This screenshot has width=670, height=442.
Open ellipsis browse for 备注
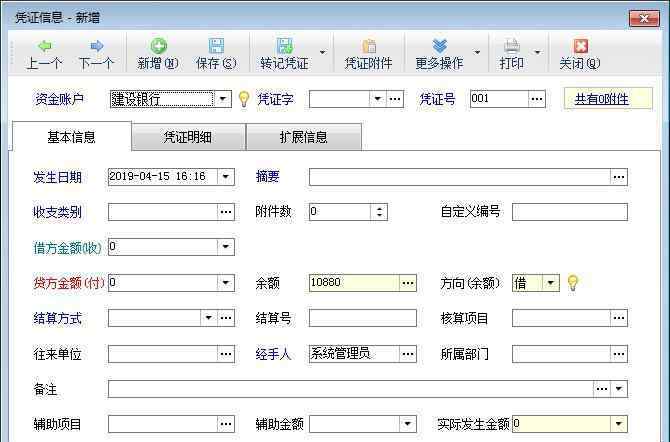(602, 389)
